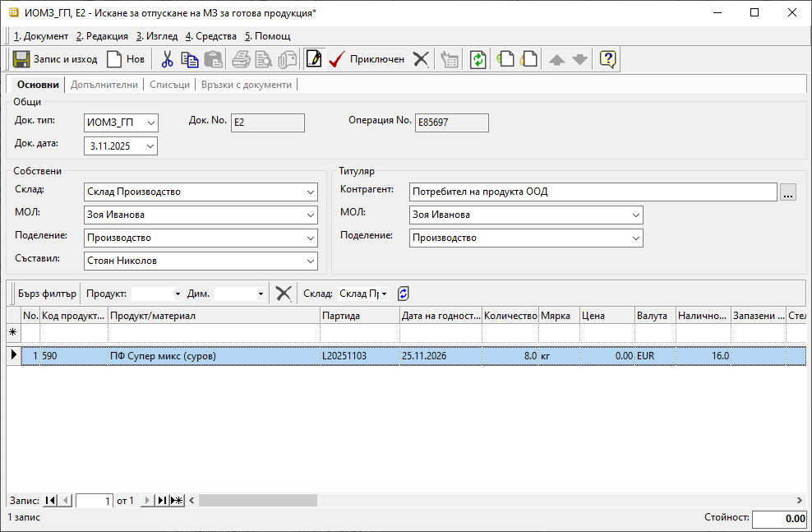
Task: Switch to the Допълнителни tab
Action: (x=104, y=85)
